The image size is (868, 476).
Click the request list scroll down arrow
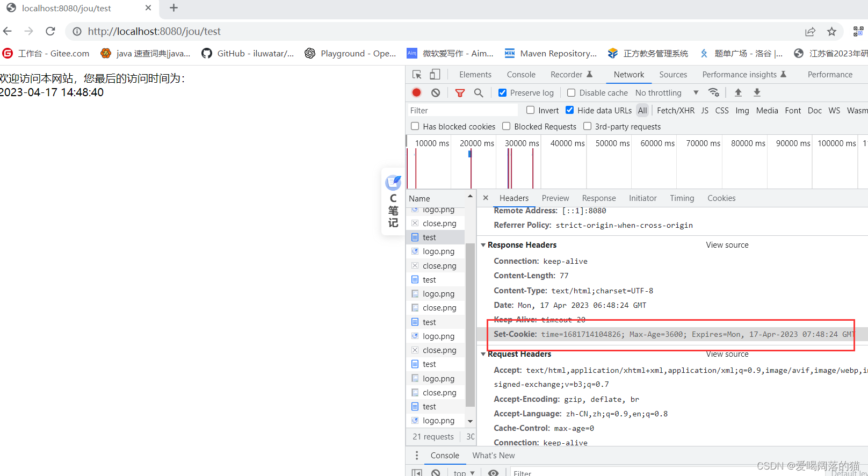pyautogui.click(x=470, y=421)
